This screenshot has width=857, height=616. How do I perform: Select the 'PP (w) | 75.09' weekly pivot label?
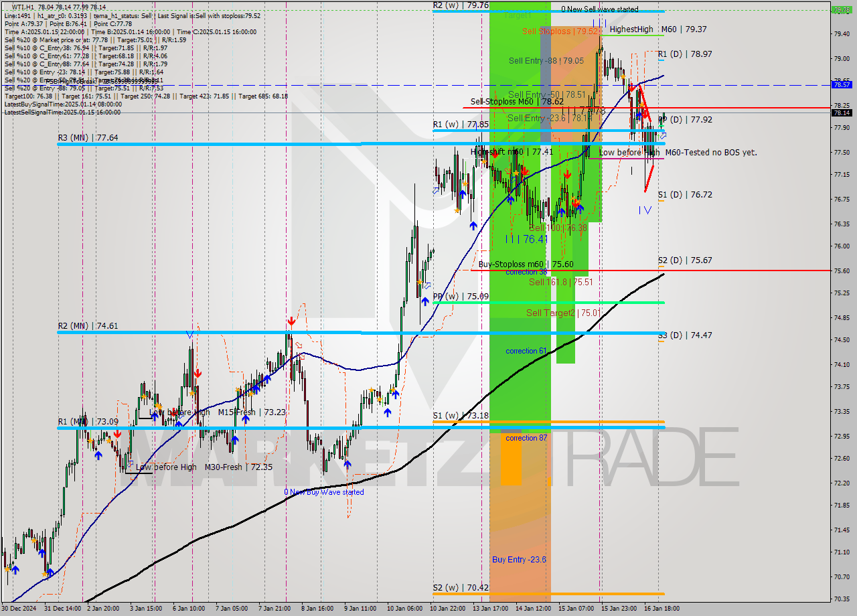[460, 297]
